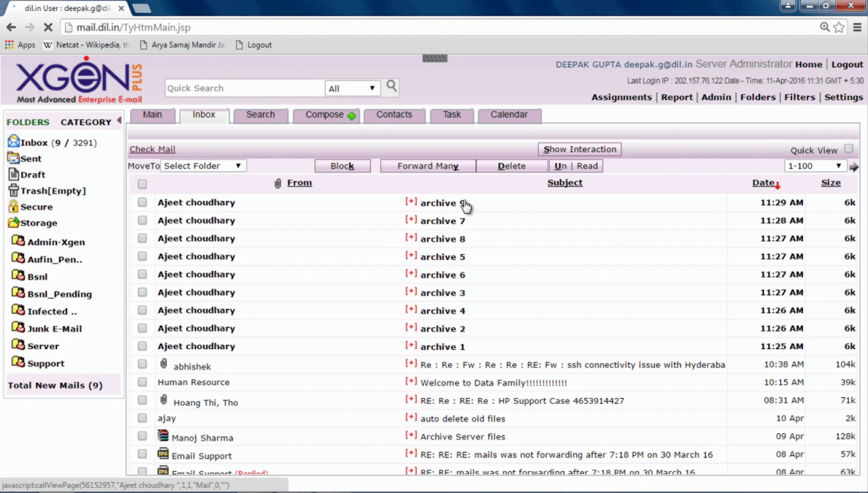Click the Check Mail link

(152, 149)
